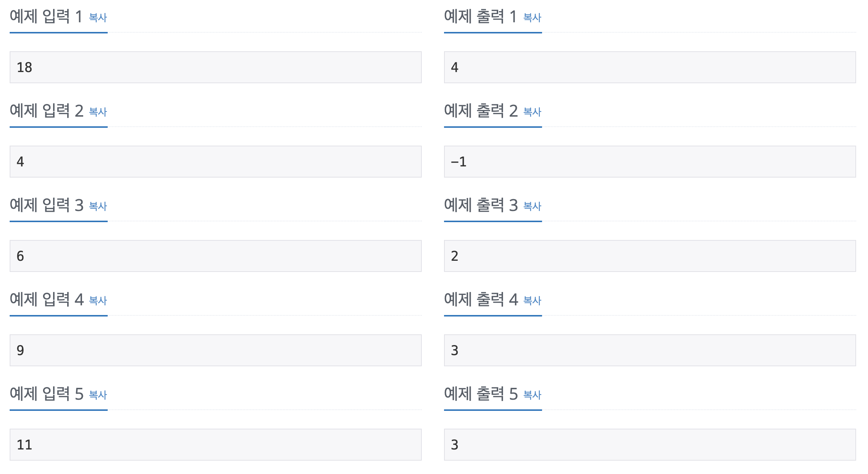Viewport: 868px width, 474px height.
Task: Copy 예제 출력 4 via 복사 link
Action: point(532,301)
